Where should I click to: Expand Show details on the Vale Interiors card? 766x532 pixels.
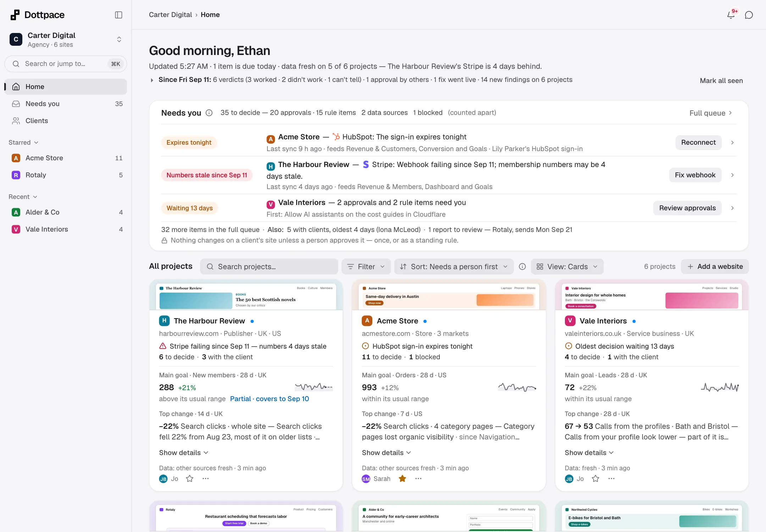589,453
